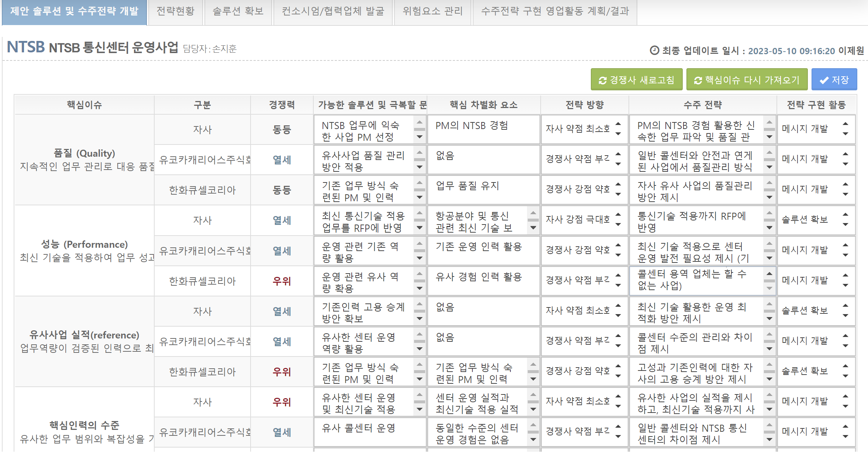
Task: Open 메시지 개발 dropdown in '일반 콜센터와 NTSB 통신' row
Action: 816,432
